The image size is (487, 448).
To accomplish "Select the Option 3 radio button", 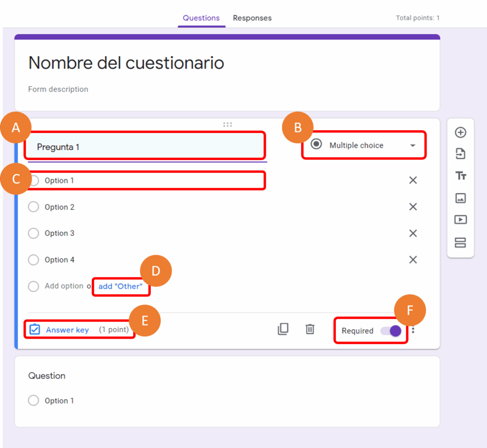I will coord(33,233).
